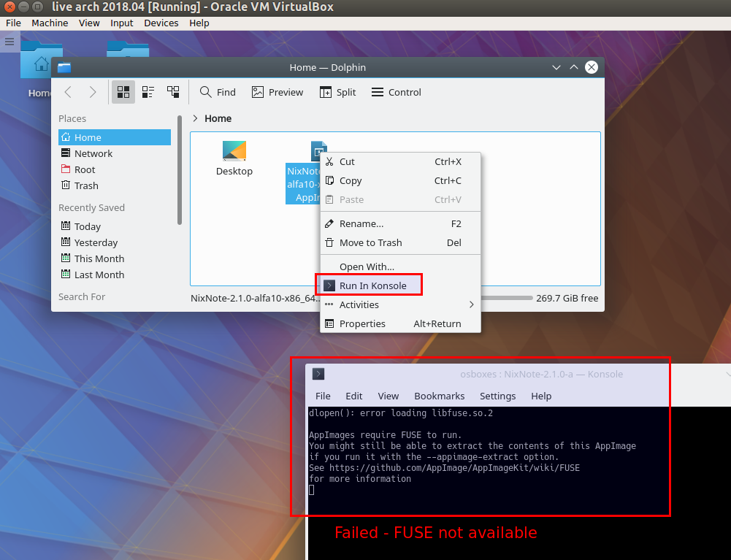This screenshot has height=560, width=731.
Task: Click the free disk space bar
Action: [x=507, y=298]
